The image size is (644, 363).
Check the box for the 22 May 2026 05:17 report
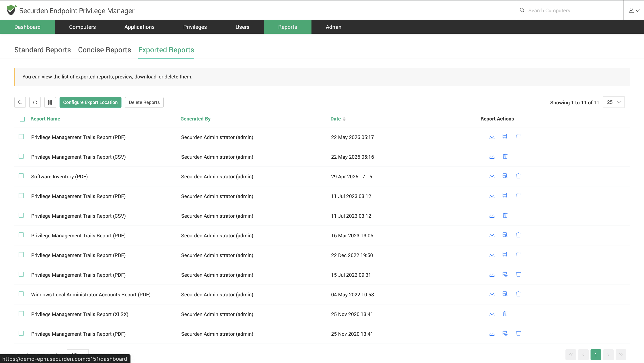coord(21,137)
